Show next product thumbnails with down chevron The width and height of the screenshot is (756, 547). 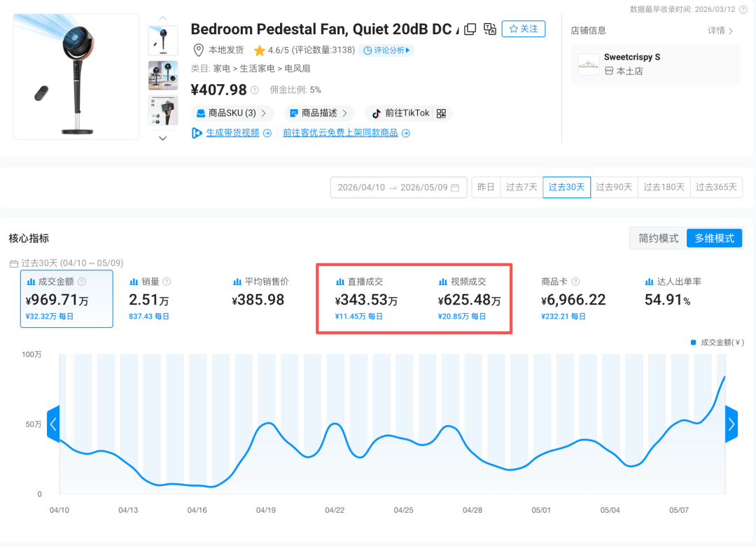coord(163,139)
